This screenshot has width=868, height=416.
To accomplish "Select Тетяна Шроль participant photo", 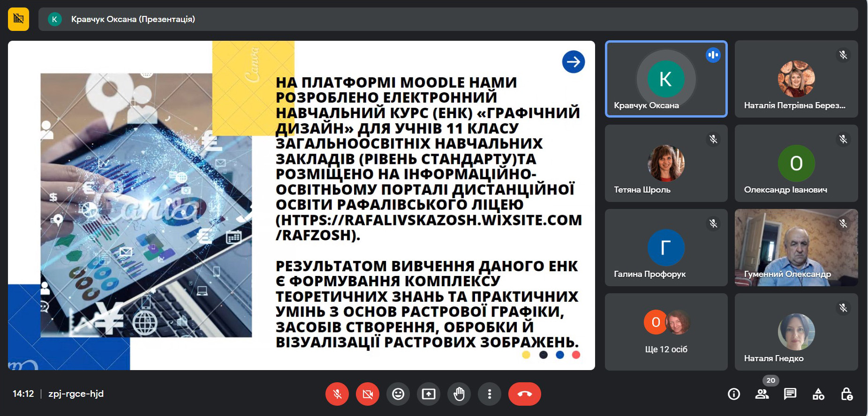I will point(666,163).
